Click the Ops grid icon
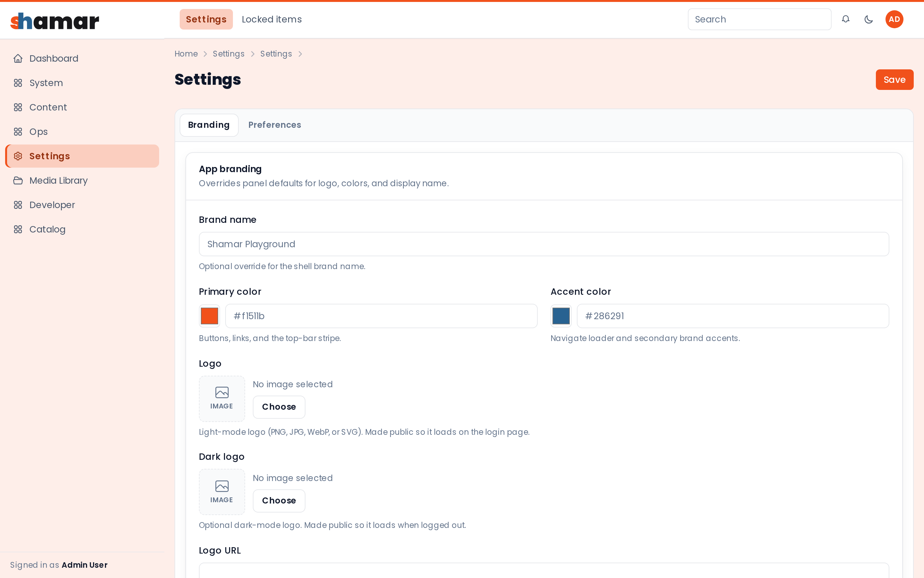 [18, 132]
